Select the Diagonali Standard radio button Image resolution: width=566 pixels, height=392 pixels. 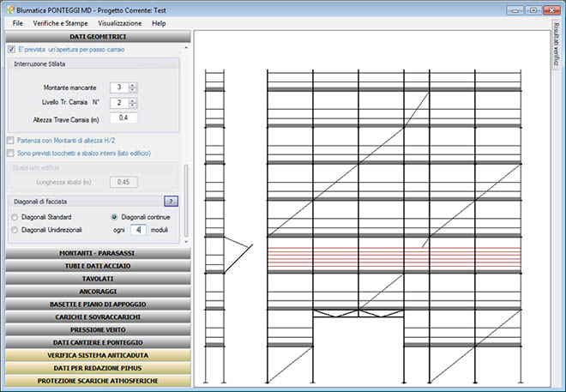click(x=15, y=217)
